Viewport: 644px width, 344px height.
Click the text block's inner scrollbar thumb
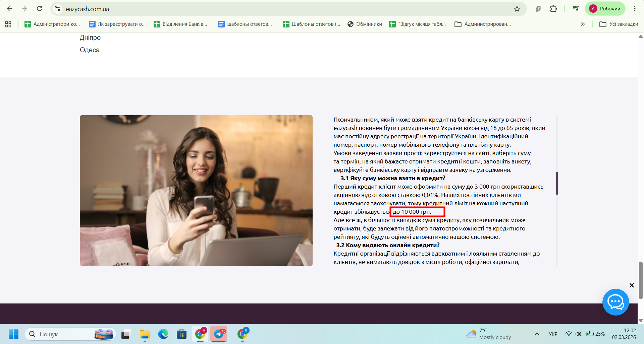click(x=557, y=183)
